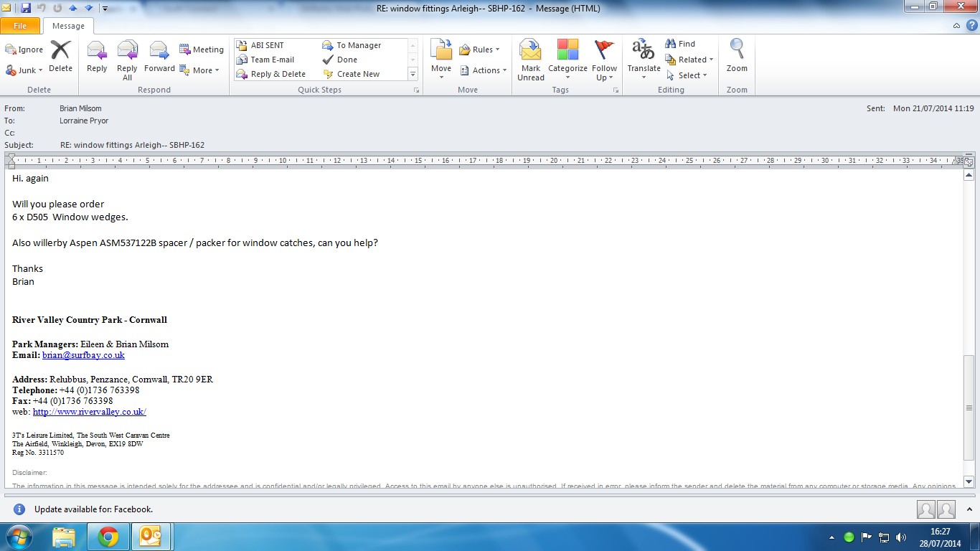Open the Move to folder menu
The height and width of the screenshot is (551, 980).
441,60
